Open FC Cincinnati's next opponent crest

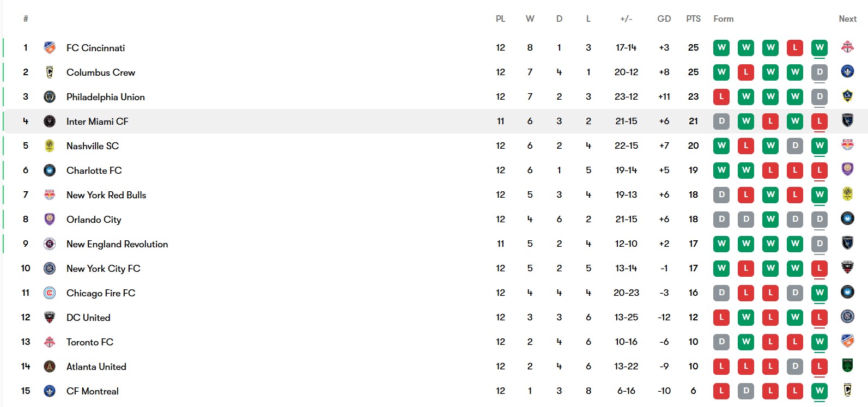pyautogui.click(x=847, y=47)
